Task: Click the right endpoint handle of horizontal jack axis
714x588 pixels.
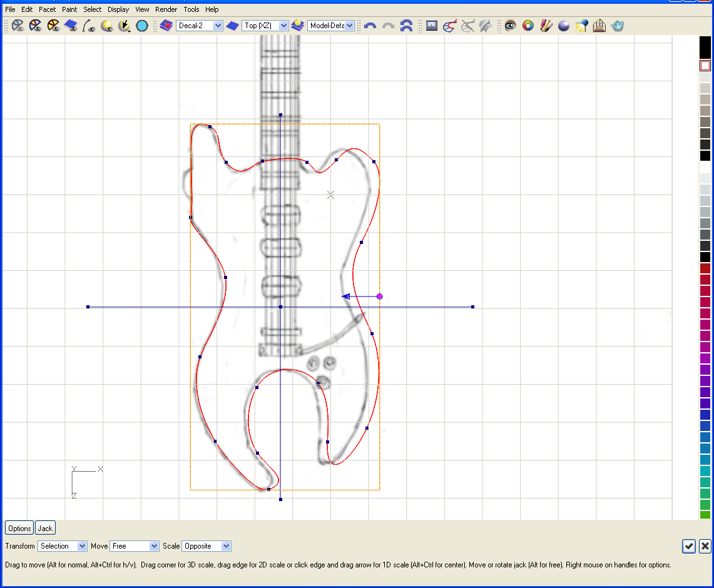Action: coord(472,307)
